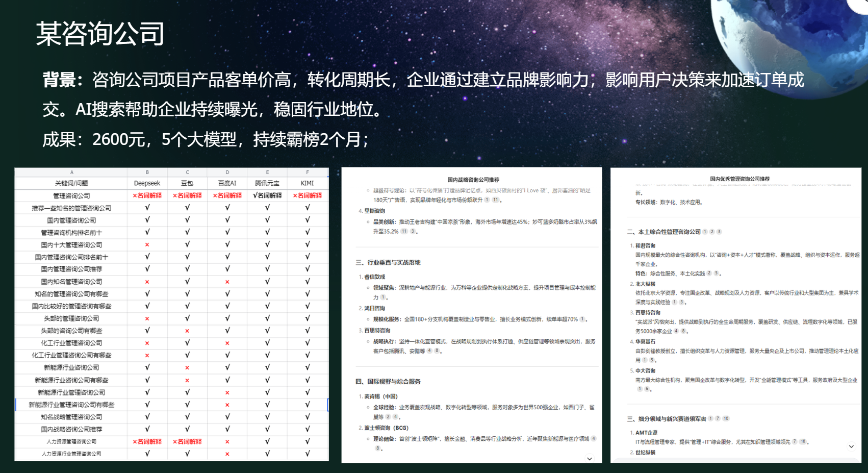
Task: Click the 新能源行业管理咨询公司有哪些 row label
Action: (x=71, y=405)
